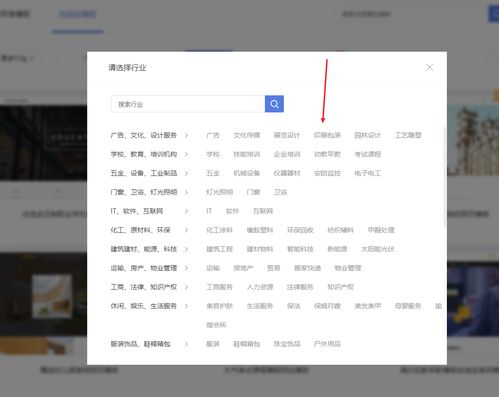
Task: Select category 建筑建材、能源、科技
Action: (144, 249)
